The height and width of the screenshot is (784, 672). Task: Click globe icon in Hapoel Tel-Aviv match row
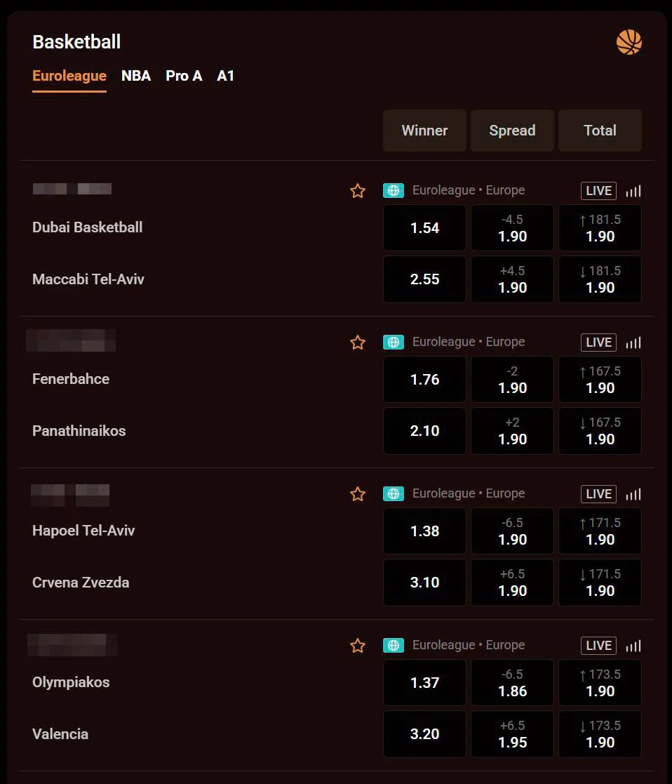(394, 493)
